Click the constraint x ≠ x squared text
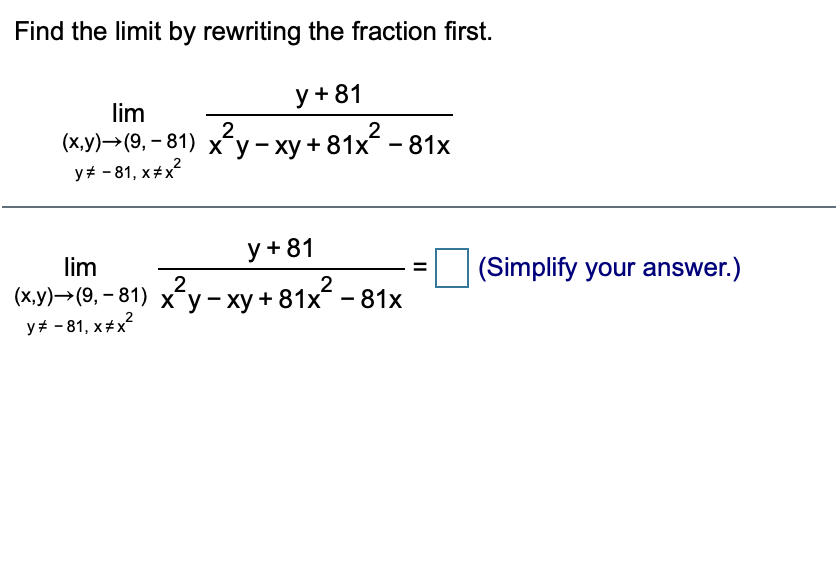Image resolution: width=836 pixels, height=582 pixels. click(x=159, y=172)
